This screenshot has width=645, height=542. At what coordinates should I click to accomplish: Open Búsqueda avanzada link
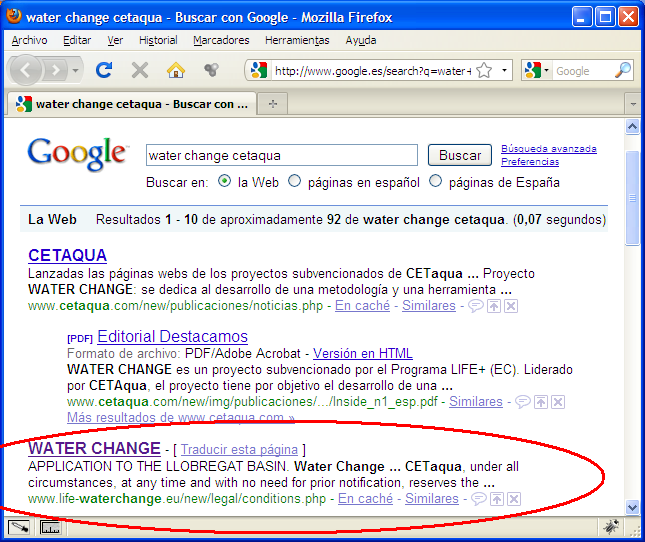549,148
